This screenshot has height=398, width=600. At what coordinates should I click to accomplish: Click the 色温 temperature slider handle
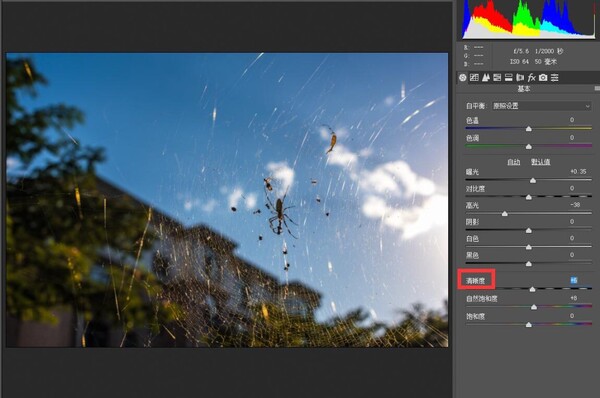(529, 129)
